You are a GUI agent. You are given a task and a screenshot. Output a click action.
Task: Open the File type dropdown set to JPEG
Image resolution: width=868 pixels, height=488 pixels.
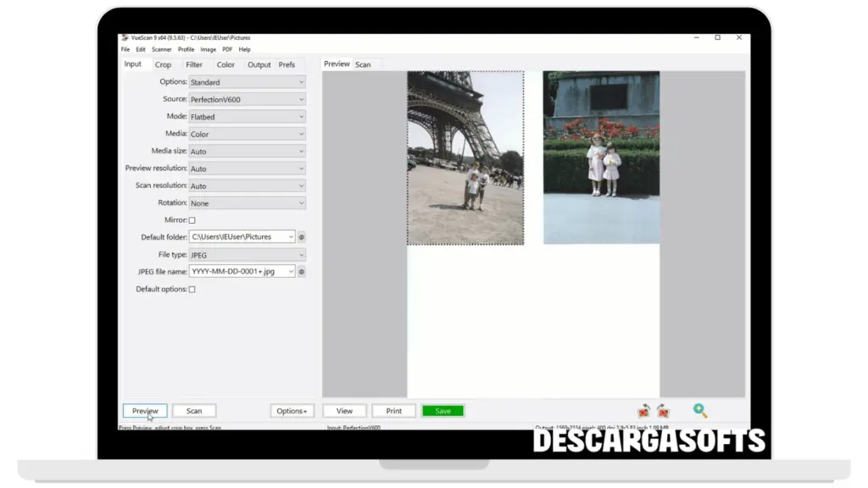point(247,255)
